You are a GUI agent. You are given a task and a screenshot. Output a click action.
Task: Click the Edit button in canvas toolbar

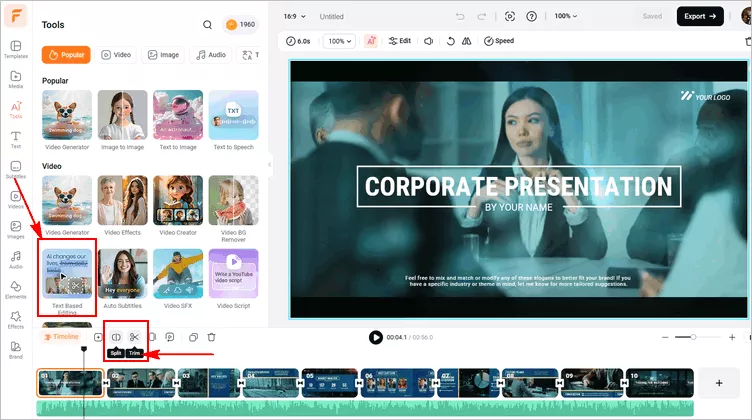(400, 41)
